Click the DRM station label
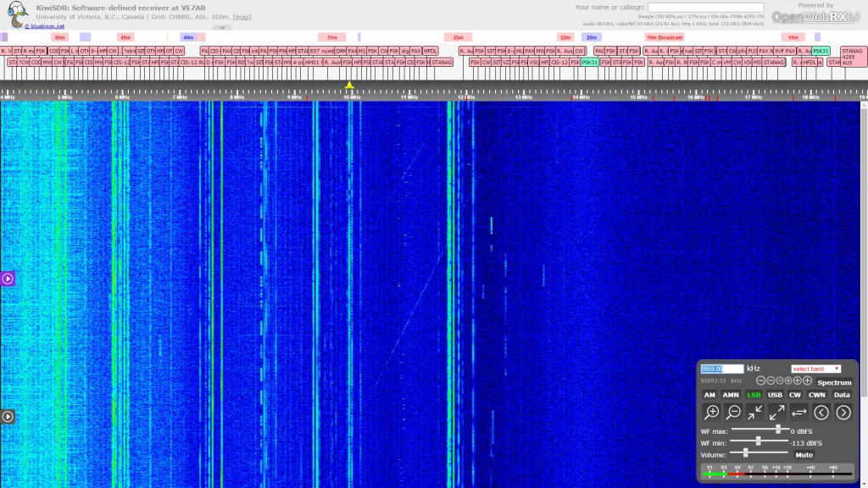Image resolution: width=868 pixels, height=488 pixels. pos(341,51)
